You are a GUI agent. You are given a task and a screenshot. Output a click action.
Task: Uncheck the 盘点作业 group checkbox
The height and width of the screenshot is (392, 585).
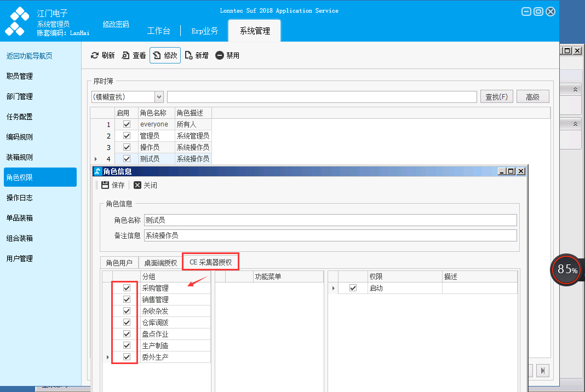point(127,334)
